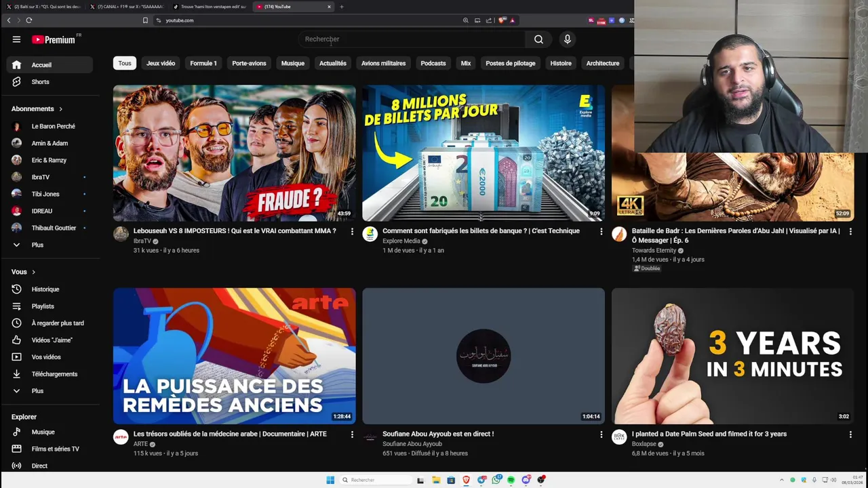Open Thibault Gouttier subscription
Image resolution: width=868 pixels, height=488 pixels.
coord(50,228)
